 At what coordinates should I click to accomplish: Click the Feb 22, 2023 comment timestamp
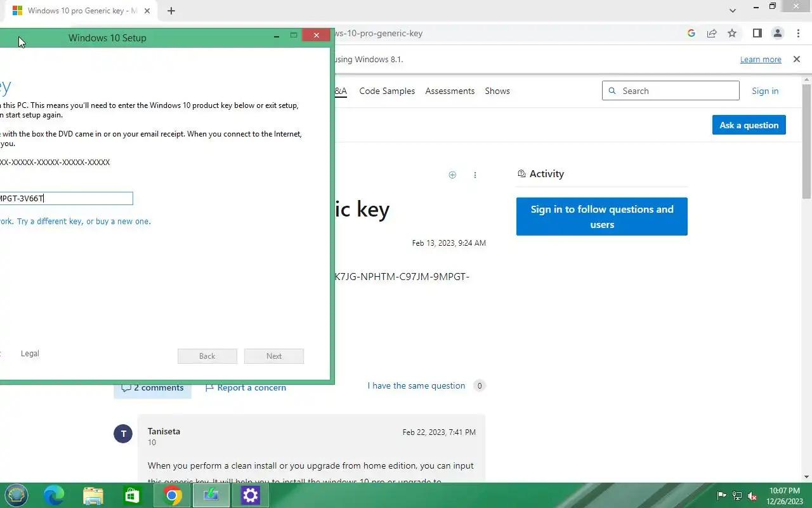pyautogui.click(x=439, y=432)
